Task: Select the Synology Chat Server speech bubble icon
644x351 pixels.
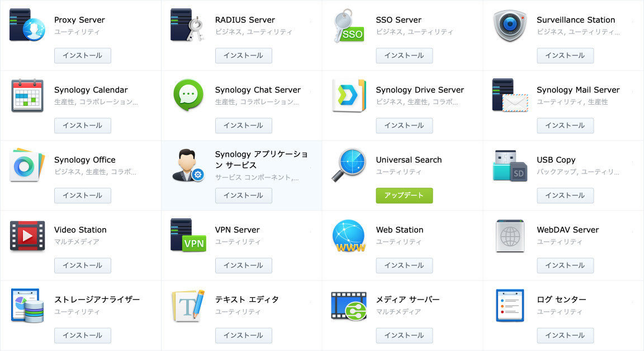Action: click(x=188, y=95)
